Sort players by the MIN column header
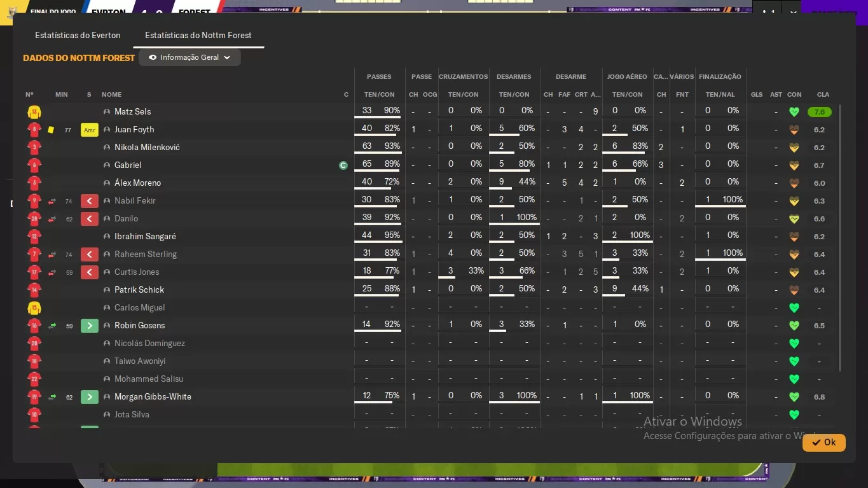Viewport: 868px width, 488px height. (x=61, y=95)
